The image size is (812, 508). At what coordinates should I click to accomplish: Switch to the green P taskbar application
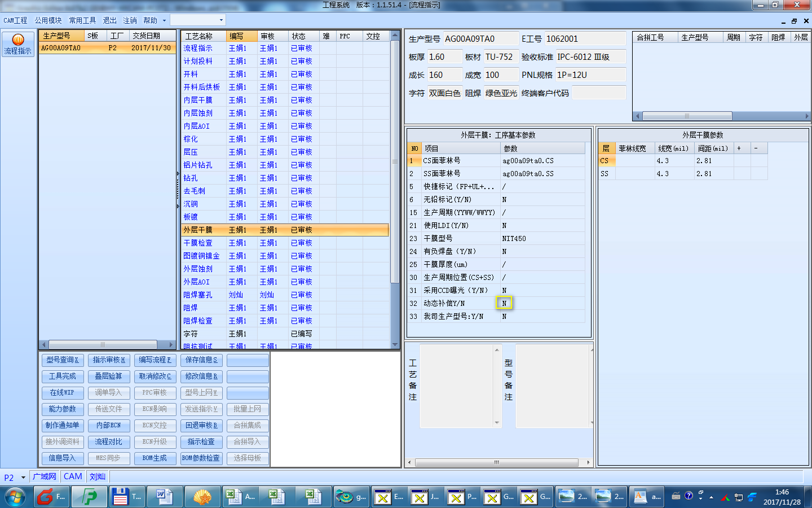[89, 497]
